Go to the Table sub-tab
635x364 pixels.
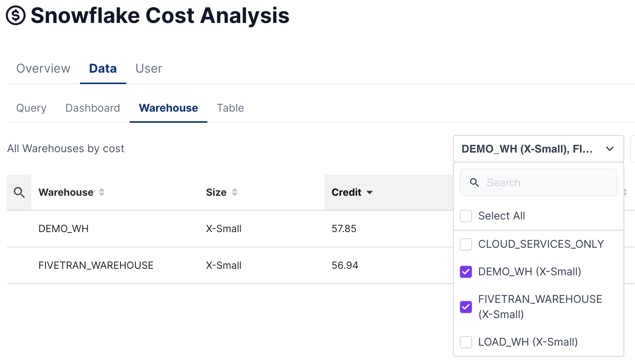[x=230, y=108]
